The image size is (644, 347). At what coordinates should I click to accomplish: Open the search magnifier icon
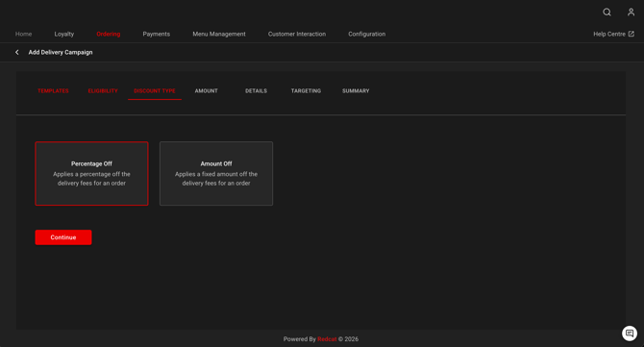click(607, 12)
